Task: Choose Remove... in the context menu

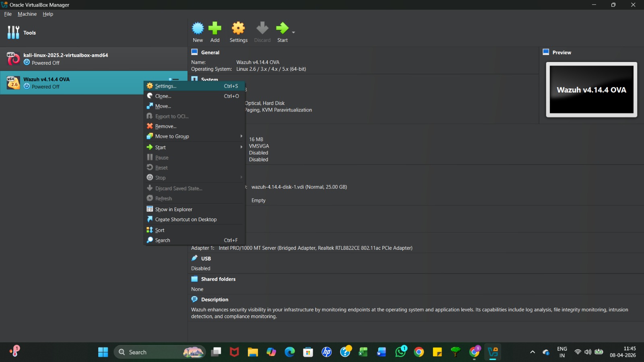Action: pos(194,126)
